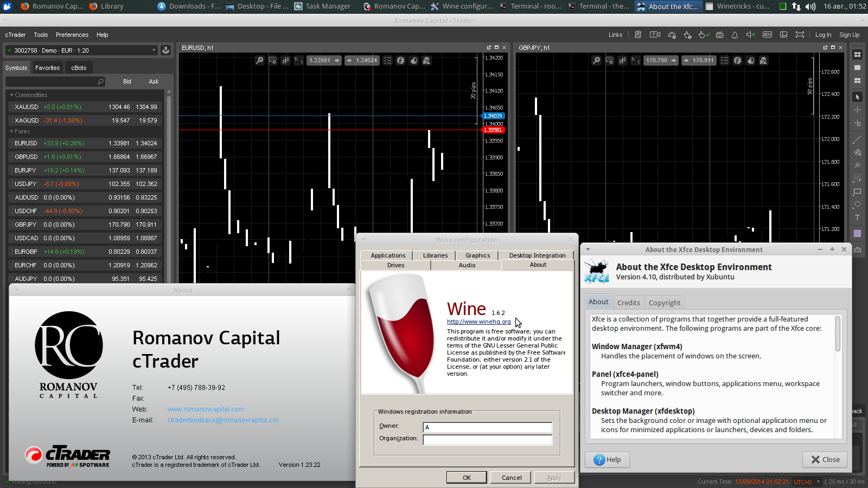Zoom in on the EURUSD chart
This screenshot has width=868, height=488.
point(260,60)
